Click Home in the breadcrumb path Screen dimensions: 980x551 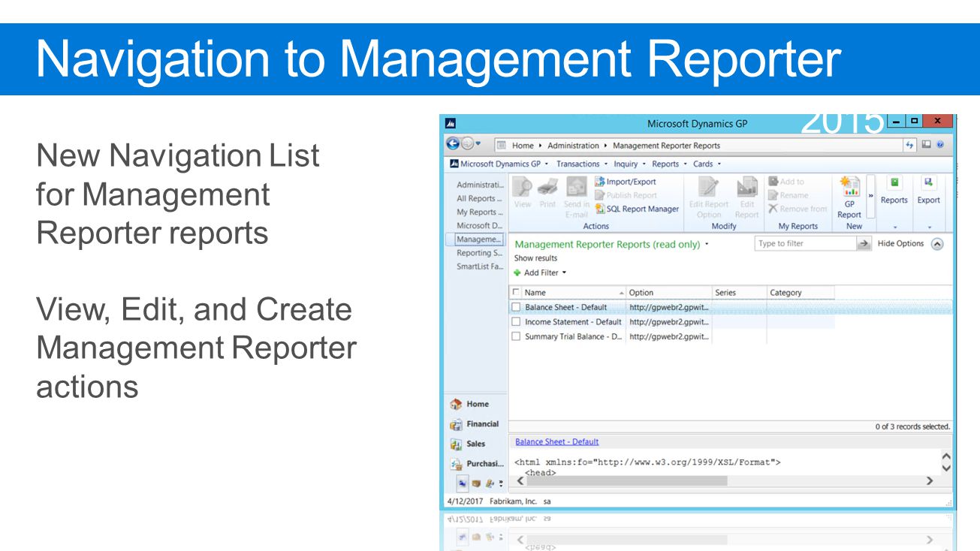(x=523, y=146)
